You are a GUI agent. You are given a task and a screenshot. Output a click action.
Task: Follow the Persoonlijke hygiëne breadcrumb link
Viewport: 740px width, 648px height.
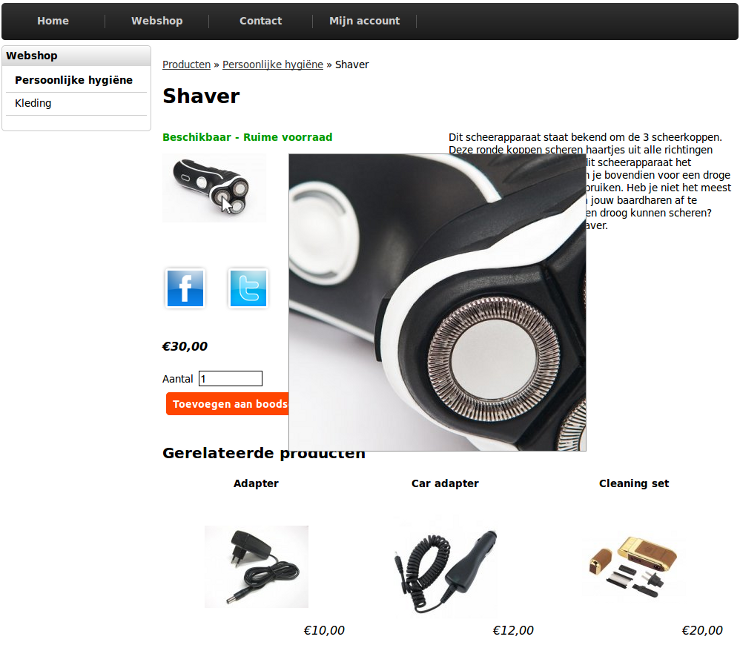[273, 65]
